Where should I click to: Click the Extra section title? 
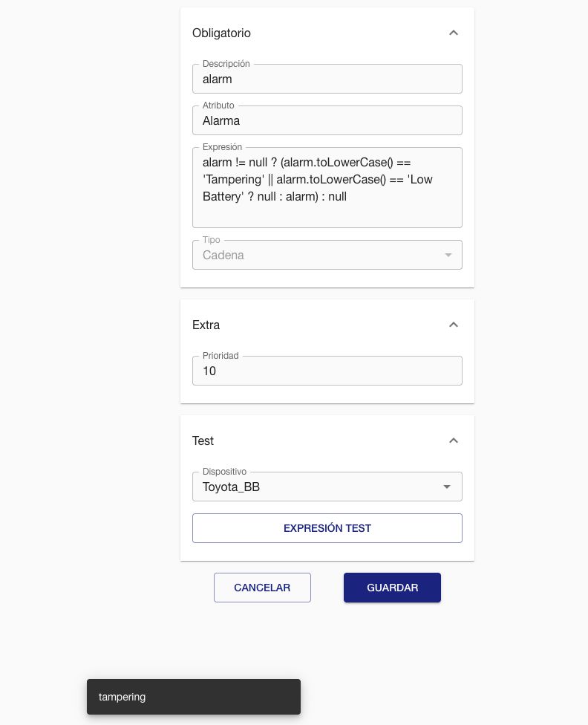206,325
